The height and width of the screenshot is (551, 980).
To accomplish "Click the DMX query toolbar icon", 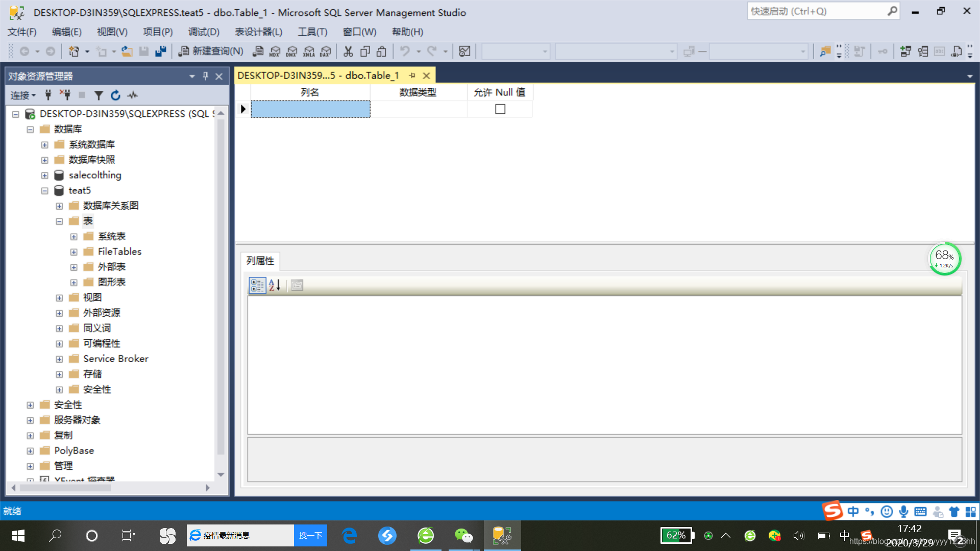I will pyautogui.click(x=292, y=51).
